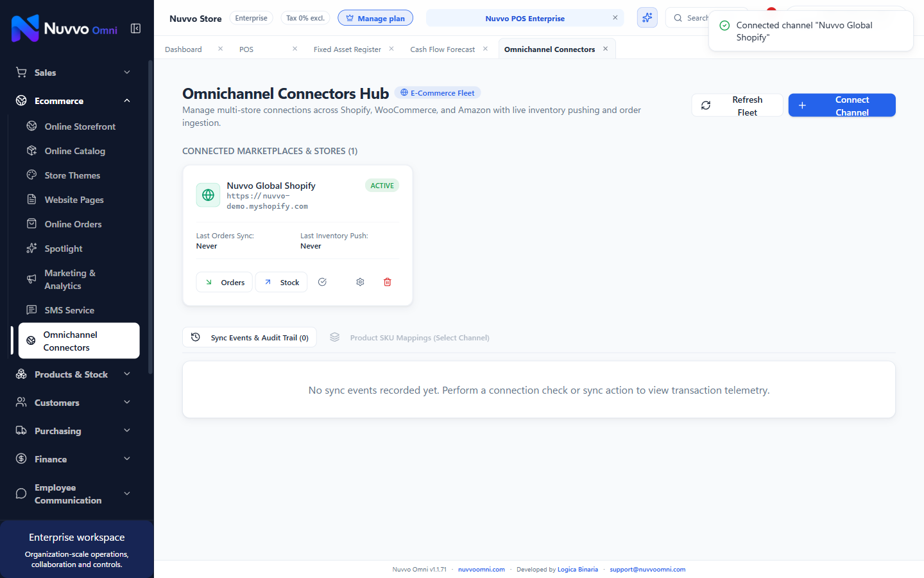Open SMS Service
This screenshot has width=924, height=578.
coord(79,310)
